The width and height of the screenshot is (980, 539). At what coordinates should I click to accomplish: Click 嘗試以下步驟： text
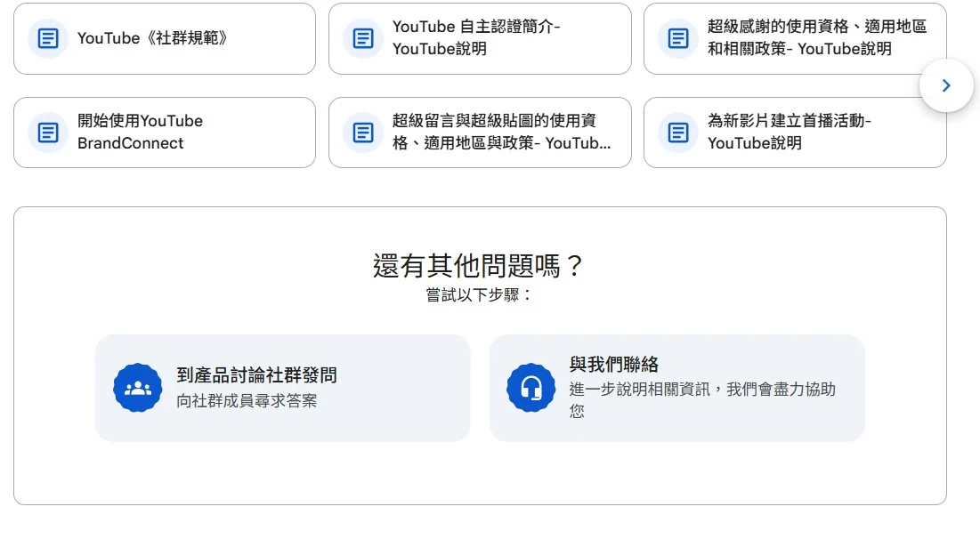(480, 294)
